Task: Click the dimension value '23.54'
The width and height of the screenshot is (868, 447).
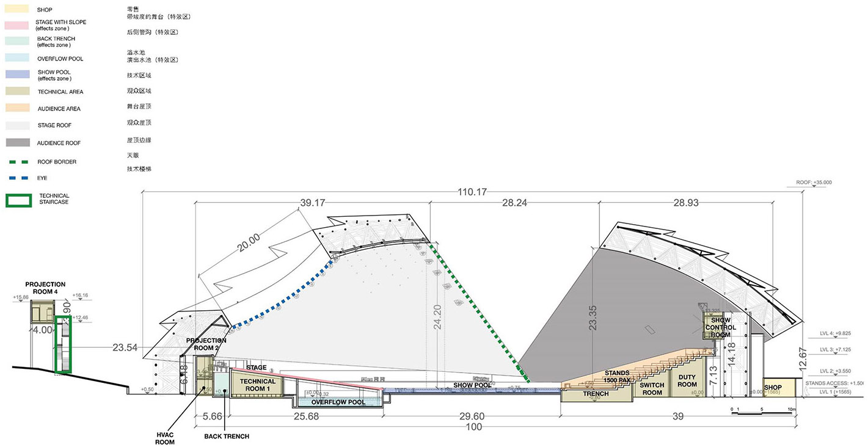Action: [x=125, y=347]
